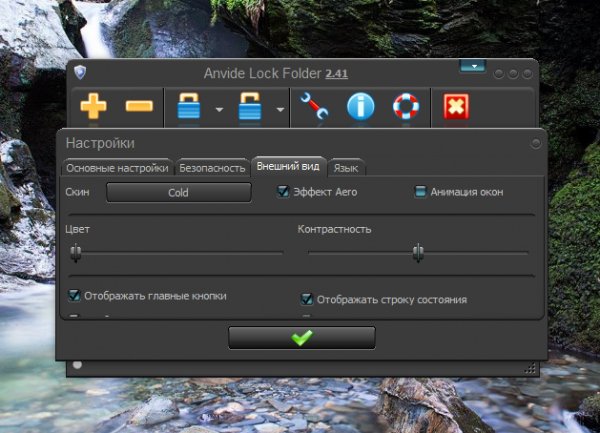Open the teal dropdown button in title bar
600x433 pixels.
point(474,66)
